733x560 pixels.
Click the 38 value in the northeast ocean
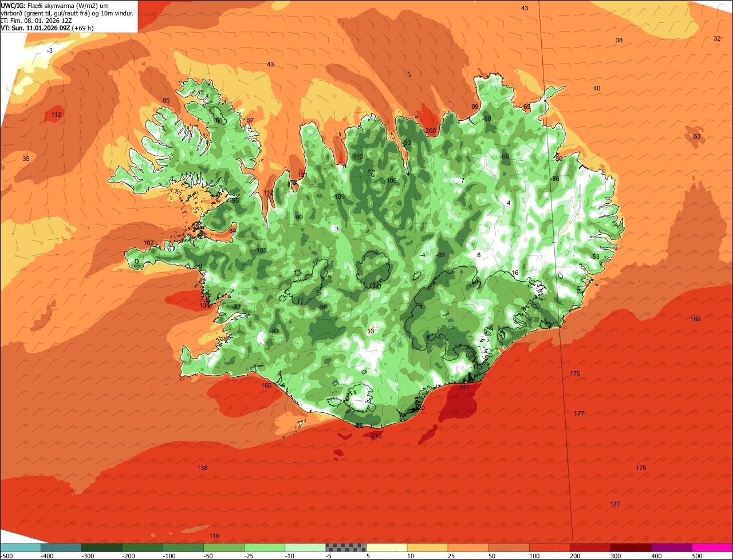(619, 40)
